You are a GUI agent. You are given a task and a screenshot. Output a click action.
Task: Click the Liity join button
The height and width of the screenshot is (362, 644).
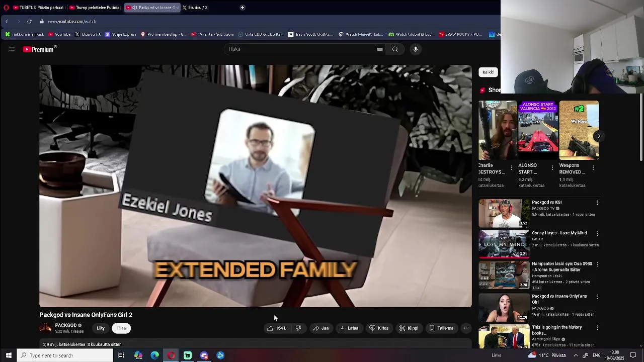101,328
